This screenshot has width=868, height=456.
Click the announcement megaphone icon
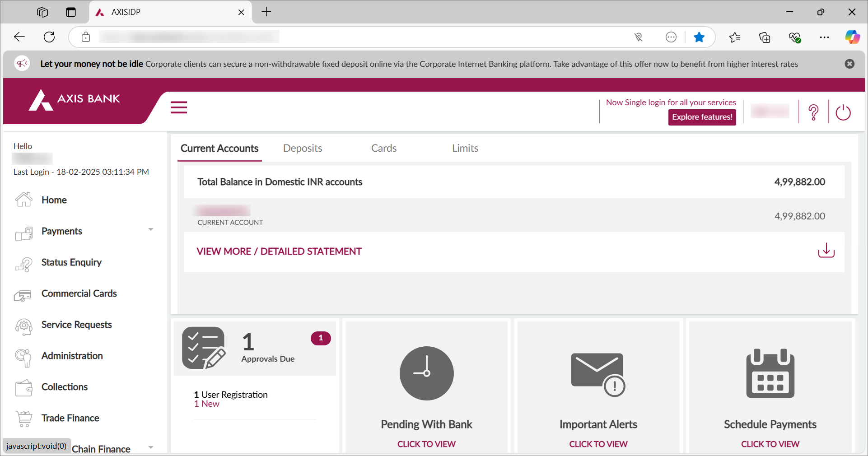(x=23, y=64)
